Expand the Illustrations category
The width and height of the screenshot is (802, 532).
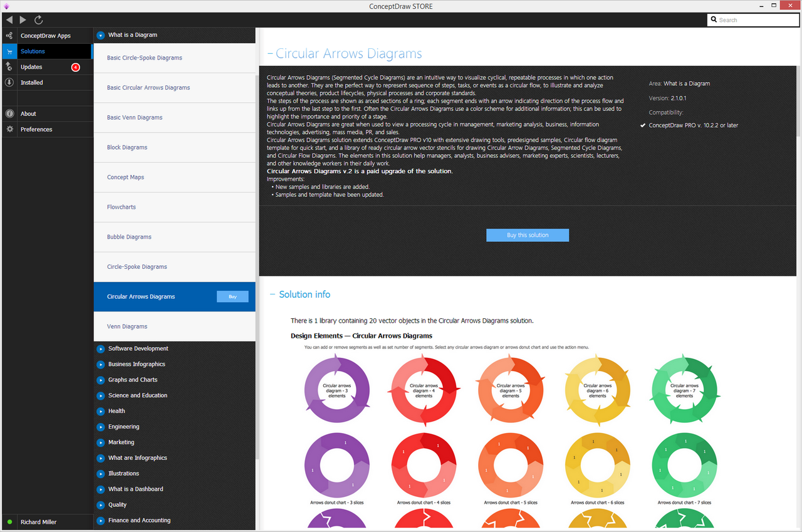pos(100,474)
